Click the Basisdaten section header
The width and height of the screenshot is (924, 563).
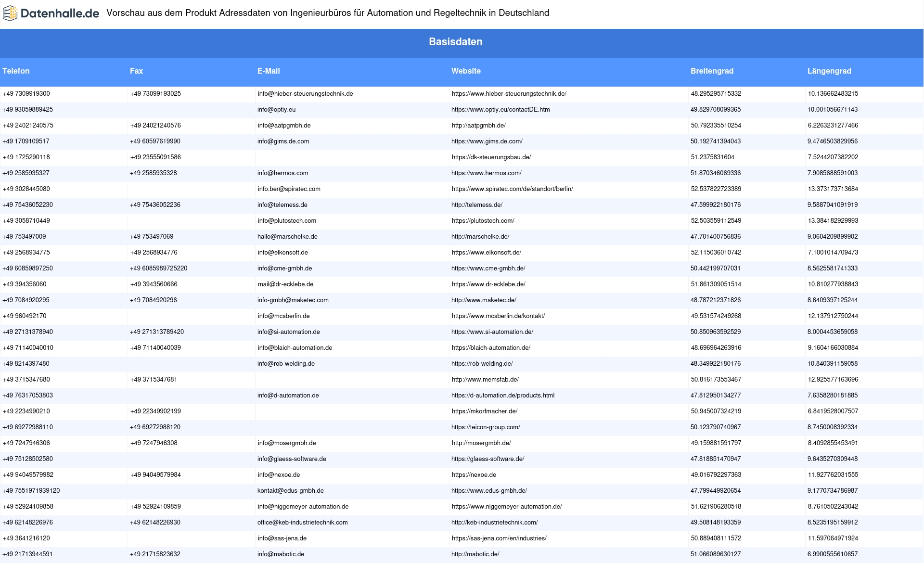coord(455,42)
